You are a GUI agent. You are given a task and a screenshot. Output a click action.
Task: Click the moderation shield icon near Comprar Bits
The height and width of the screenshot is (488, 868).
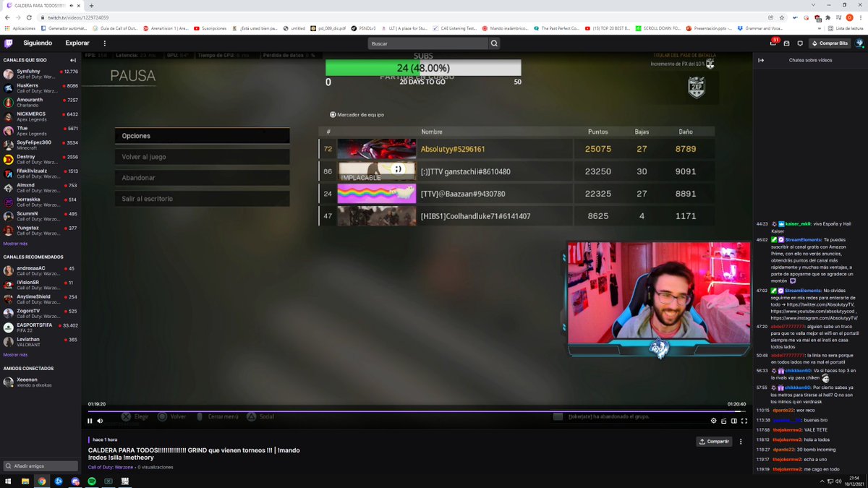pos(800,43)
